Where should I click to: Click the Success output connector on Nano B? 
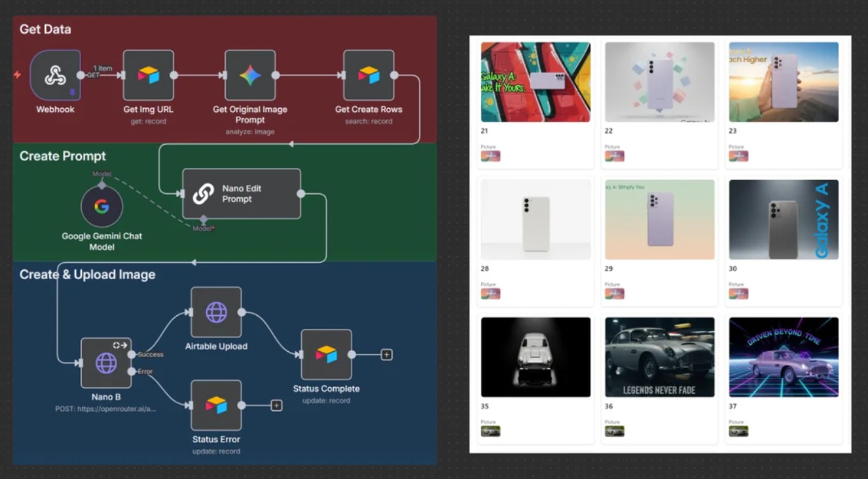[x=132, y=354]
